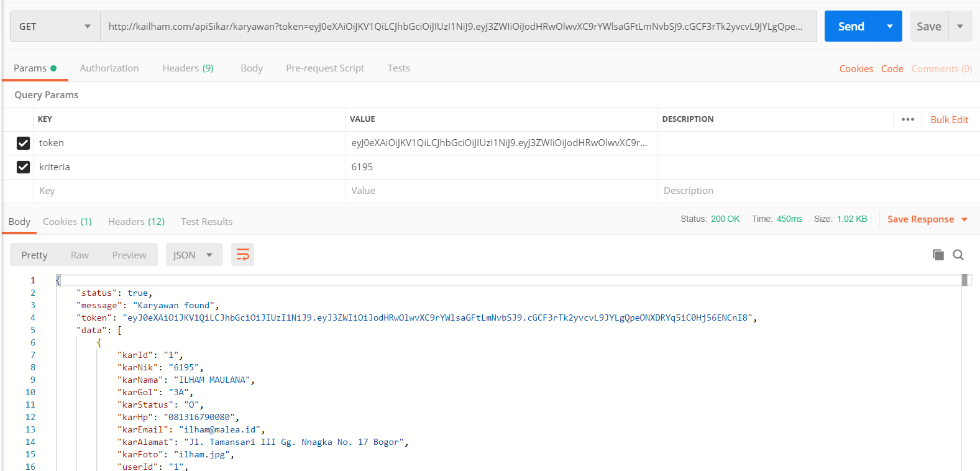Open the Authorization tab
This screenshot has height=471, width=980.
tap(109, 68)
